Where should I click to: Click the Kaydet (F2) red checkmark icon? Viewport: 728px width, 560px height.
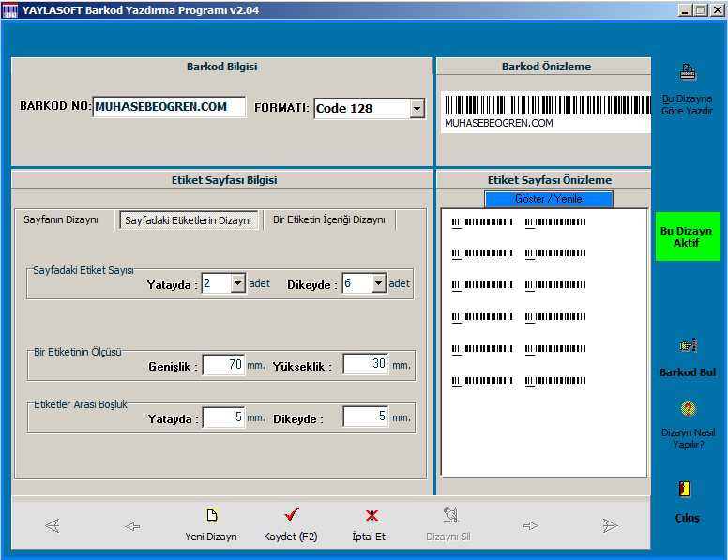(x=292, y=514)
